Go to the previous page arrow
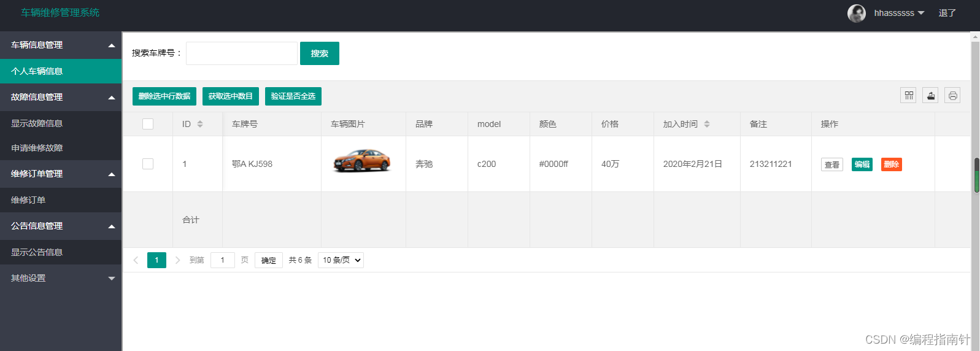 coord(136,260)
